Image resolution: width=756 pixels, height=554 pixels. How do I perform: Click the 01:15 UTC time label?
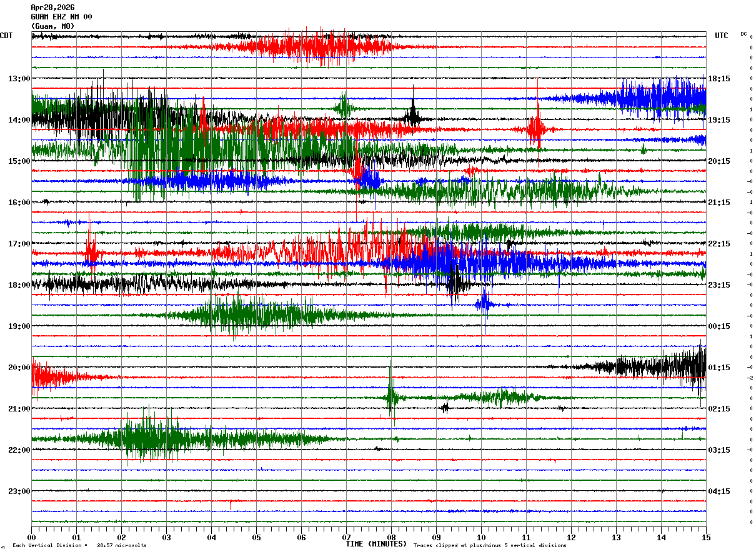point(719,368)
